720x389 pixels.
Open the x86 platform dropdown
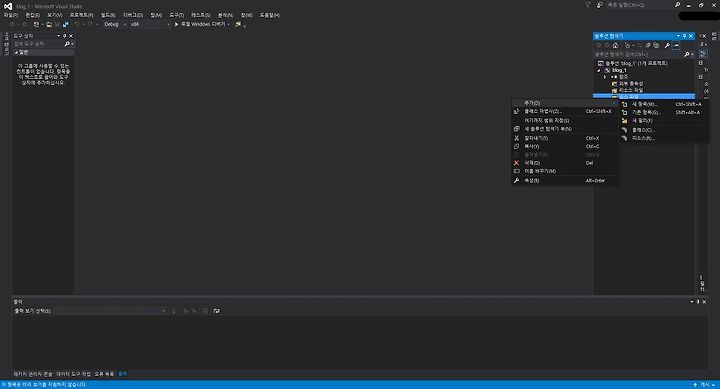click(150, 24)
